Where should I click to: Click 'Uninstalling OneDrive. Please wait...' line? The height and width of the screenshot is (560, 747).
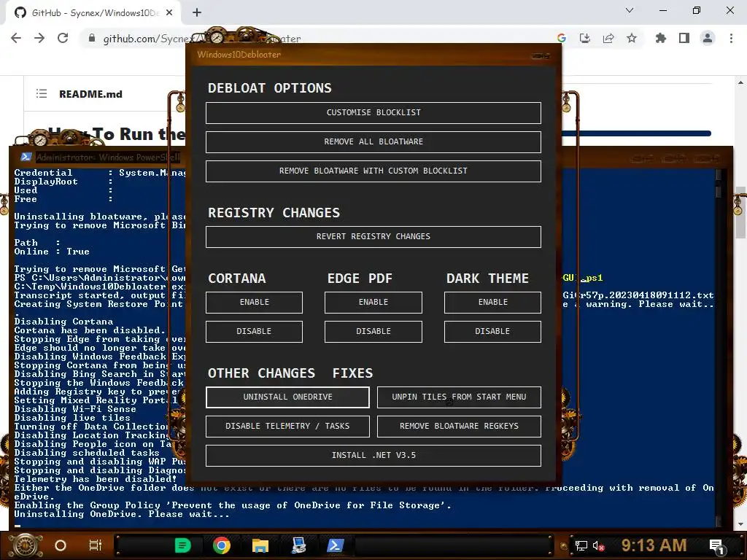122,514
